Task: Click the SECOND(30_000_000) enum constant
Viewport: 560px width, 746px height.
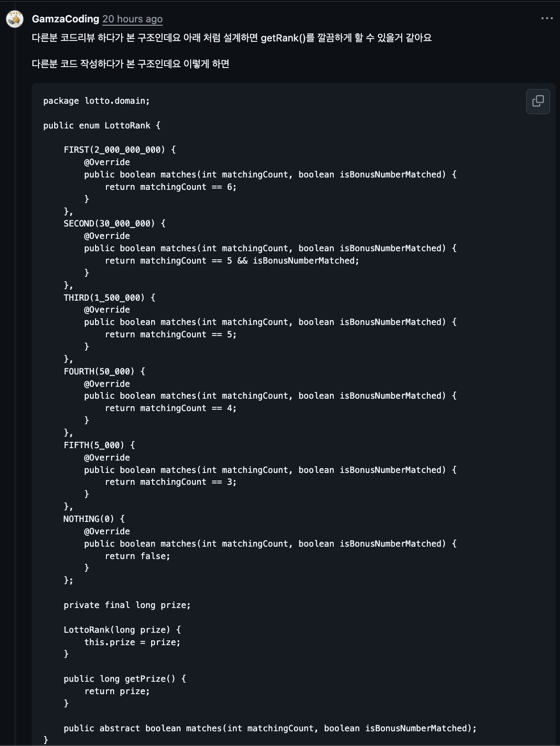Action: (x=109, y=224)
